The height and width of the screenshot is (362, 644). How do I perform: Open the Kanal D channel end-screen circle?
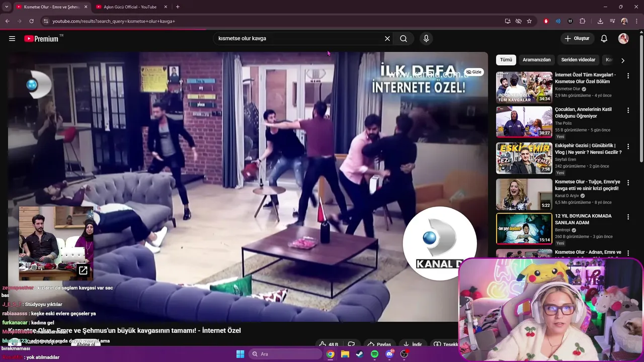click(x=440, y=243)
